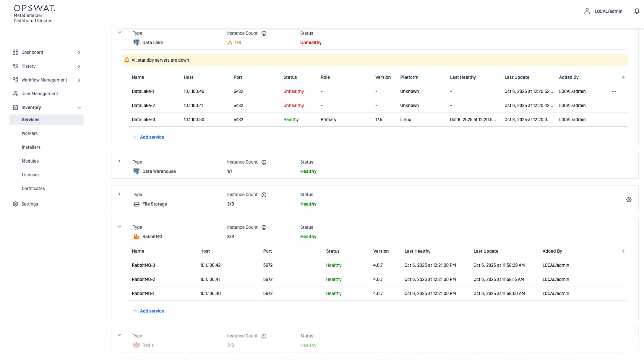Click Data Lake instance count info icon

tap(264, 33)
